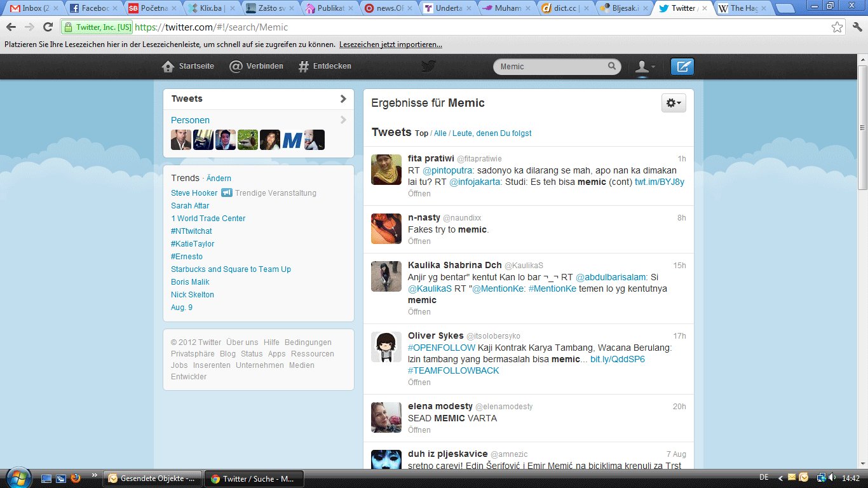Open the account profile dropdown in the top bar
868x488 pixels.
click(646, 67)
